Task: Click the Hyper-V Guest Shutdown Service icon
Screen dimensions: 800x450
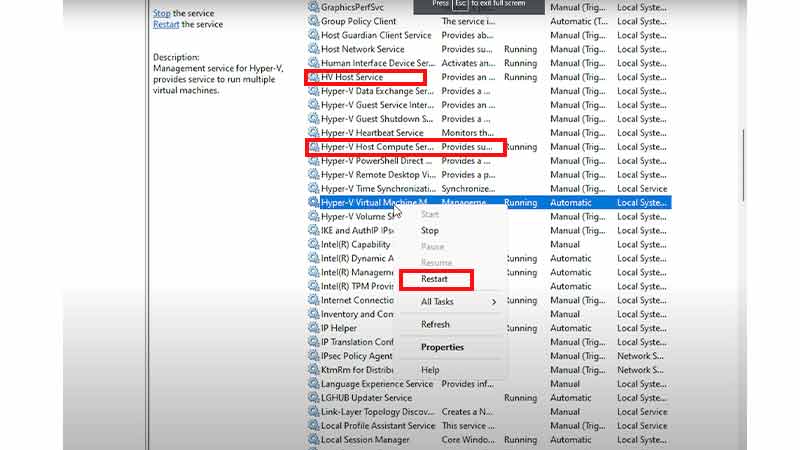Action: click(x=313, y=119)
